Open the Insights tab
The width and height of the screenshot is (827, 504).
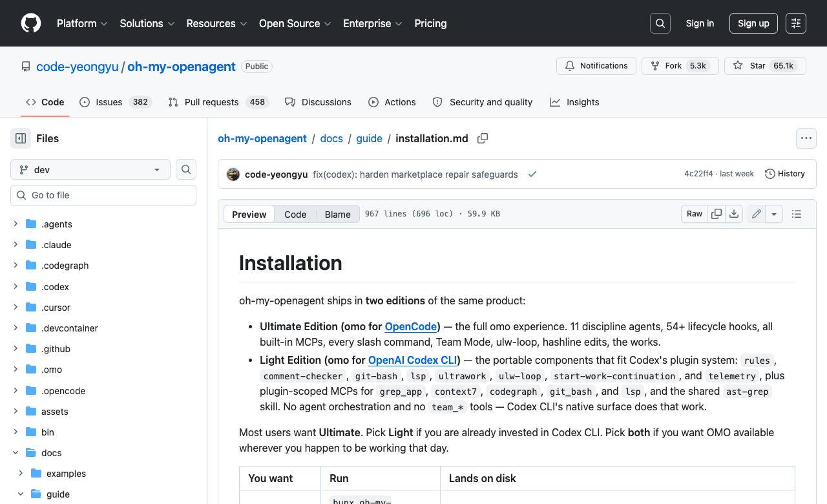pyautogui.click(x=575, y=102)
